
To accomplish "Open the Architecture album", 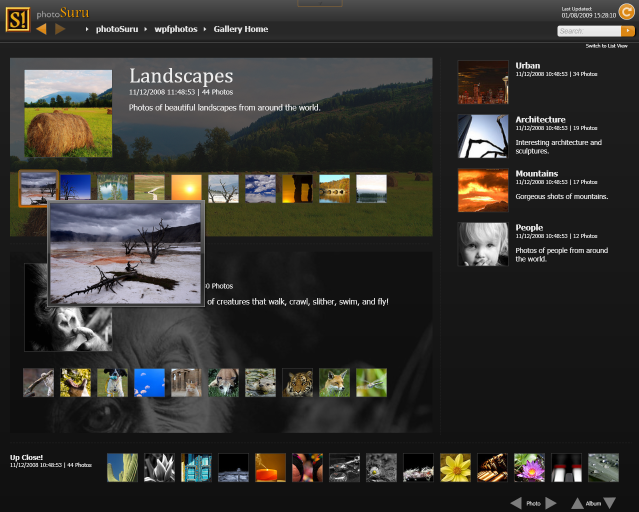I will point(540,120).
